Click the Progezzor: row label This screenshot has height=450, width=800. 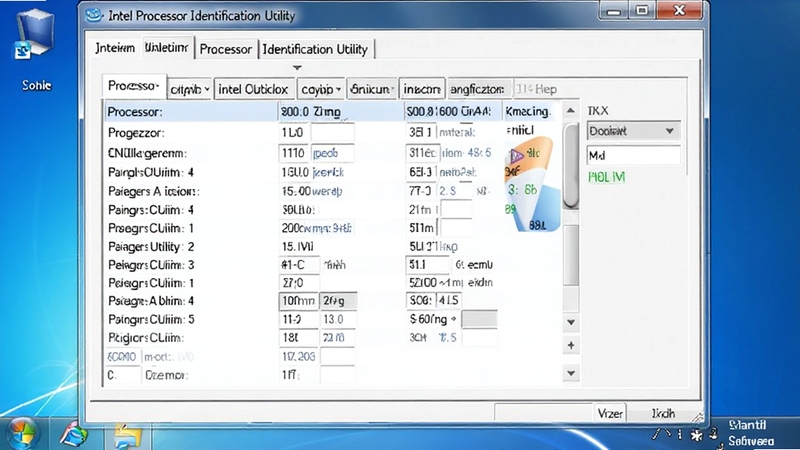coord(136,133)
